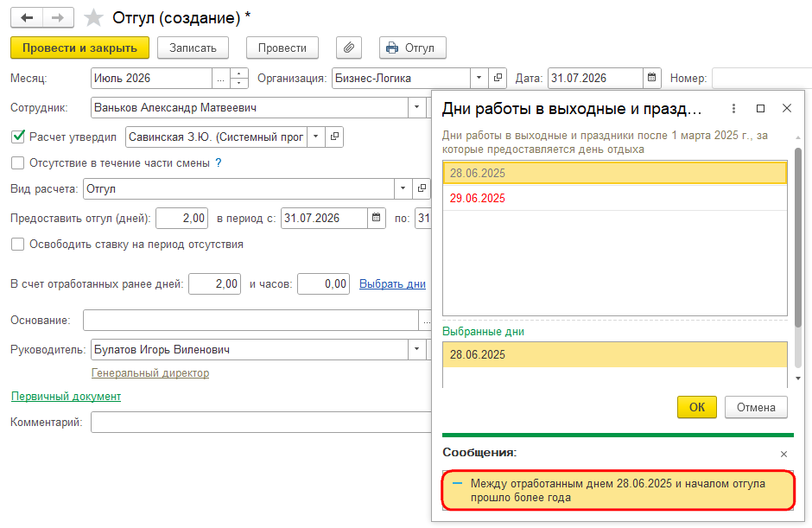Open the Вид расчета dropdown
Viewport: 812px width, 528px height.
(x=403, y=188)
